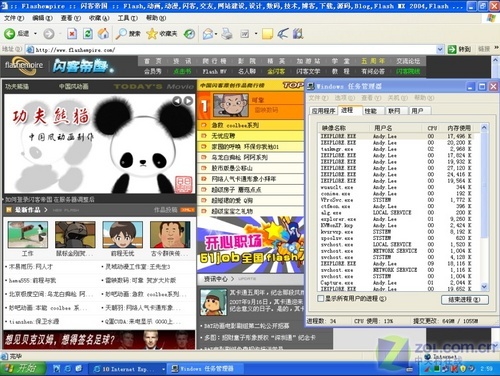
Task: Click the green Go arrow button
Action: tap(452, 49)
